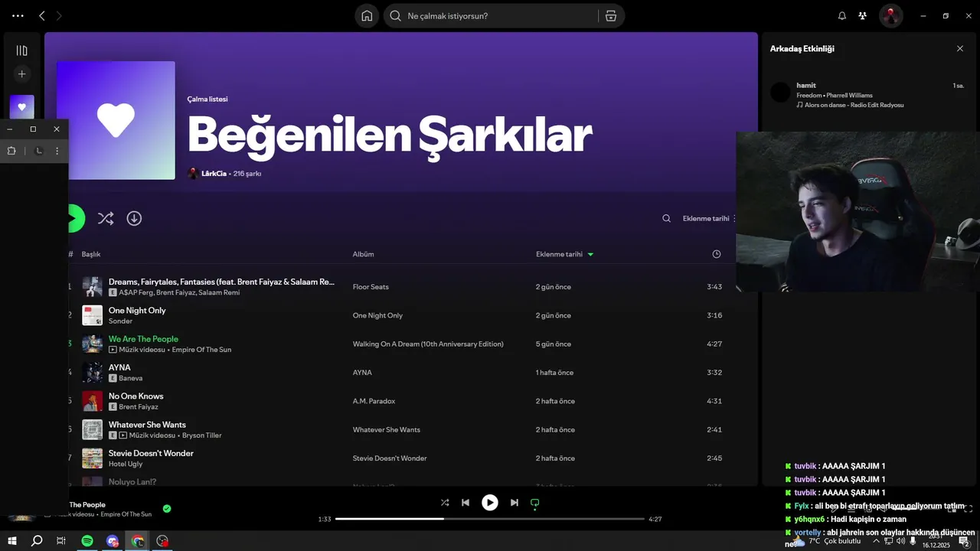This screenshot has height=551, width=980.
Task: Open the A$AP Ferg artist link
Action: click(136, 292)
